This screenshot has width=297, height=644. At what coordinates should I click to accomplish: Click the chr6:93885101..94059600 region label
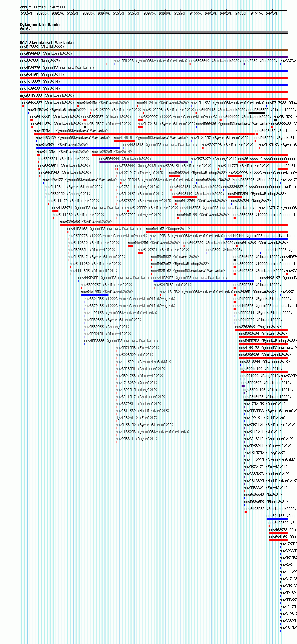click(43, 7)
